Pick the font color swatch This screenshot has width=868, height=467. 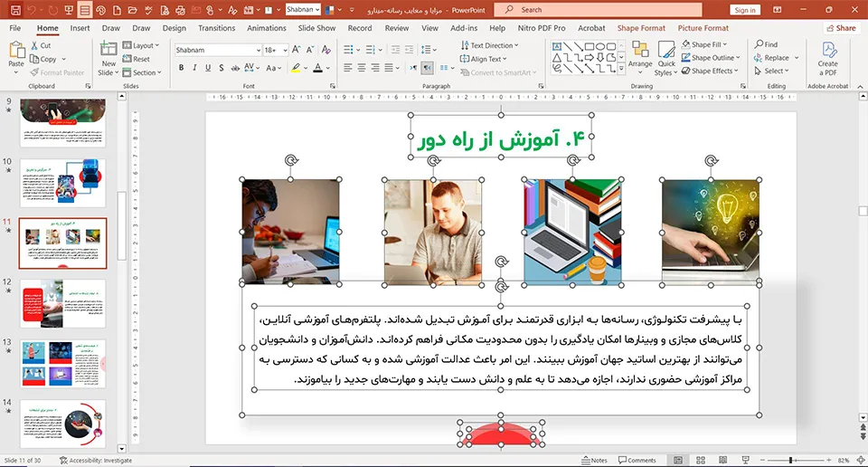click(x=317, y=68)
